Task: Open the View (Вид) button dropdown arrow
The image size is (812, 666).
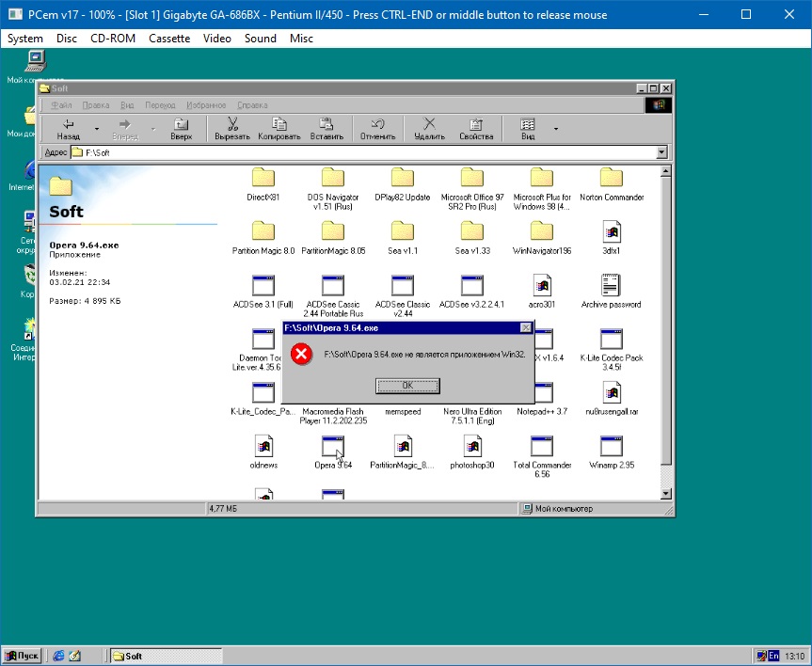Action: tap(555, 129)
